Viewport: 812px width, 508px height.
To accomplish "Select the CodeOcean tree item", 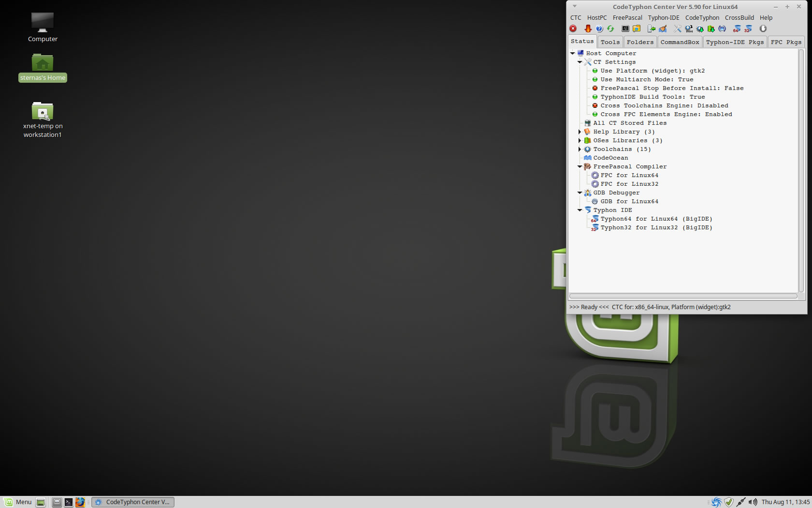I will (x=610, y=158).
